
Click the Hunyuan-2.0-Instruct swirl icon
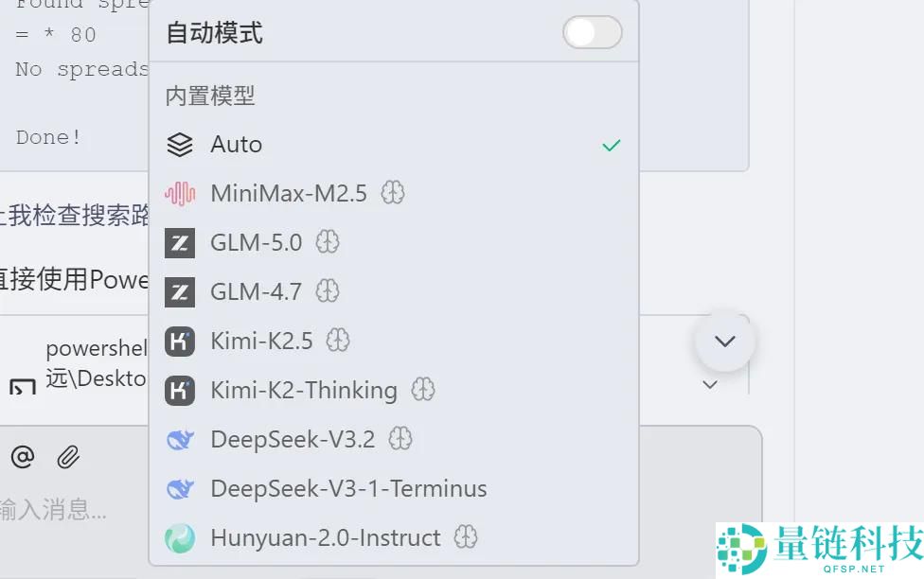(180, 537)
